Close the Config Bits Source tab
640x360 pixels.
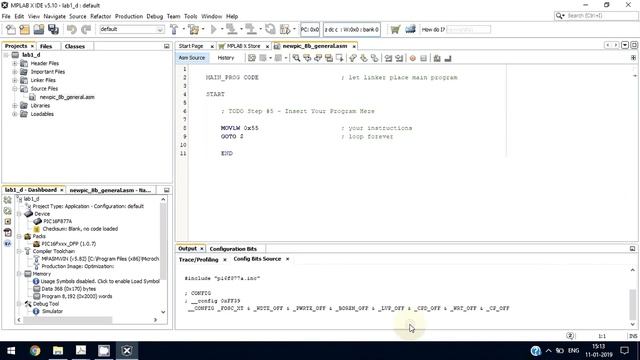[x=287, y=259]
